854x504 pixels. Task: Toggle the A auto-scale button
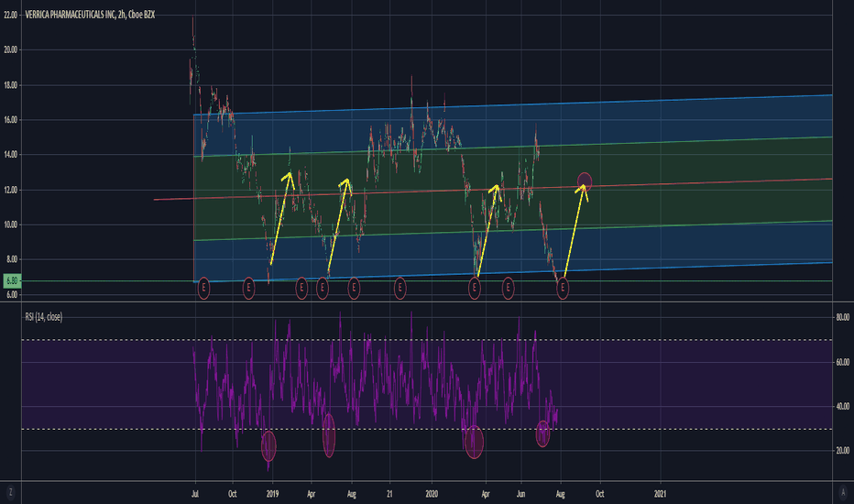[x=843, y=493]
